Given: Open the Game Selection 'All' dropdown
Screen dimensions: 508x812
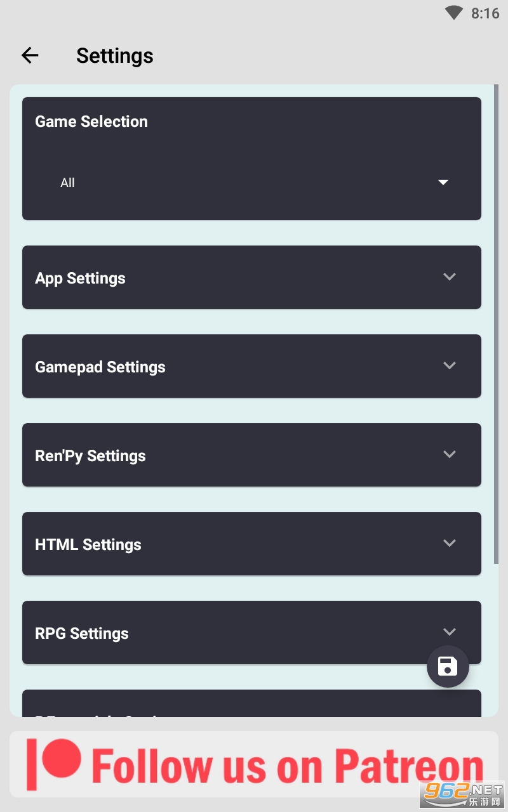Looking at the screenshot, I should pyautogui.click(x=251, y=183).
